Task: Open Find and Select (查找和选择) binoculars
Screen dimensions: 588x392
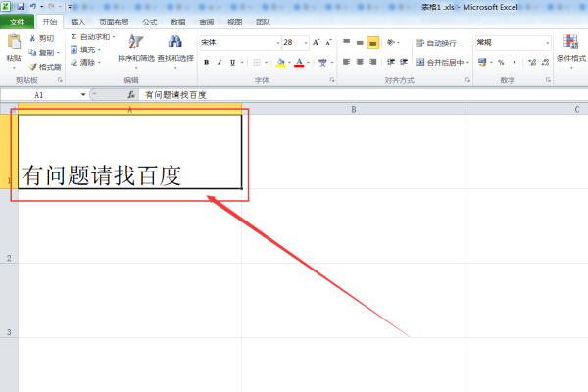Action: click(x=175, y=51)
